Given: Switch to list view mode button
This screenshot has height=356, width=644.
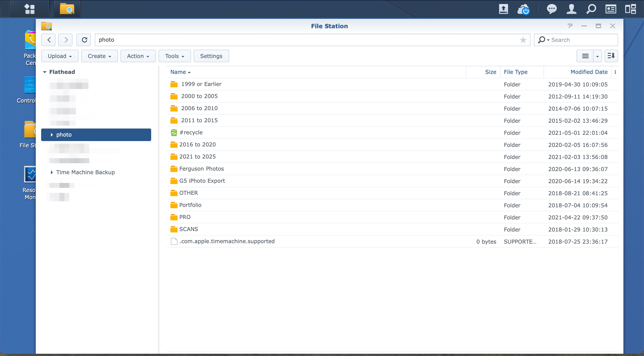Looking at the screenshot, I should 585,56.
